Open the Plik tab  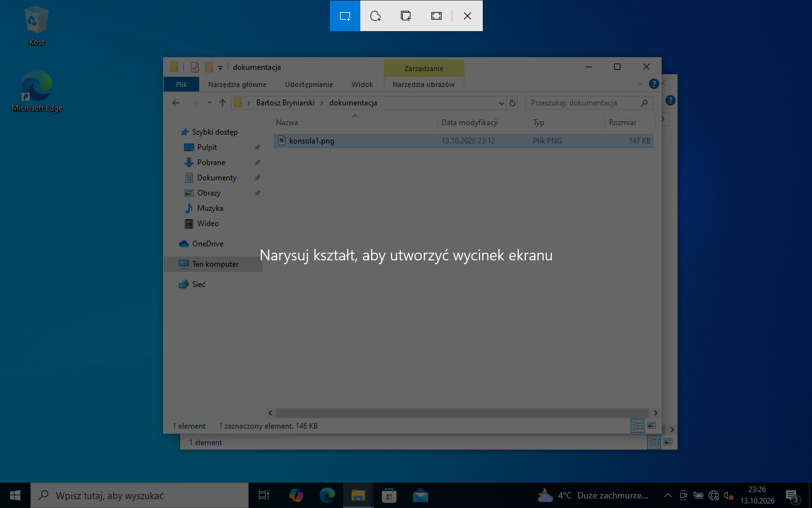coord(181,84)
